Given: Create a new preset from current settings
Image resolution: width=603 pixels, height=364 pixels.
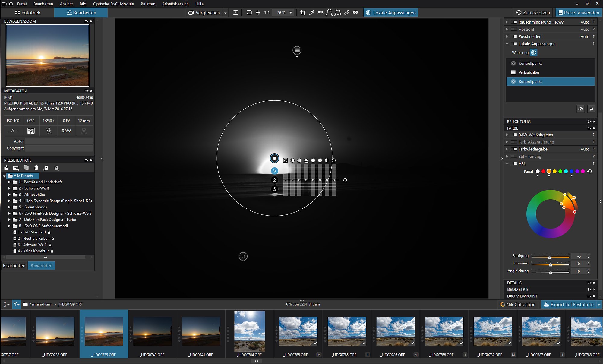Looking at the screenshot, I should (16, 168).
